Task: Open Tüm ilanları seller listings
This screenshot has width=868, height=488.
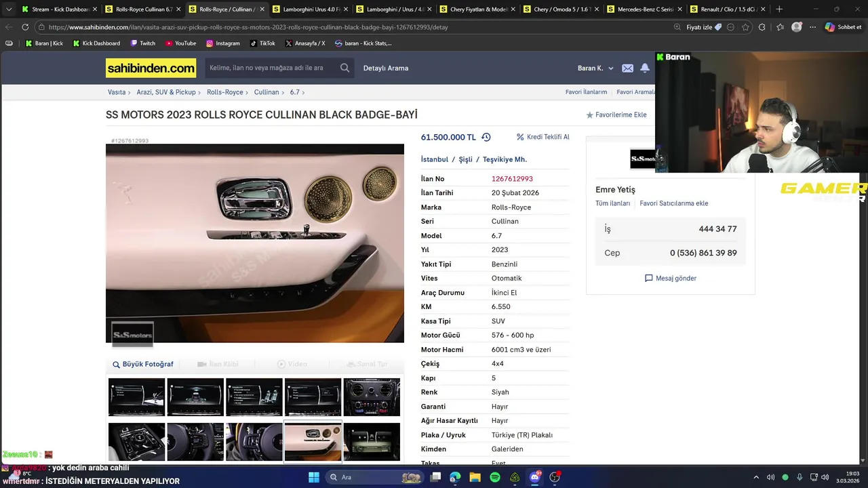Action: [x=612, y=203]
